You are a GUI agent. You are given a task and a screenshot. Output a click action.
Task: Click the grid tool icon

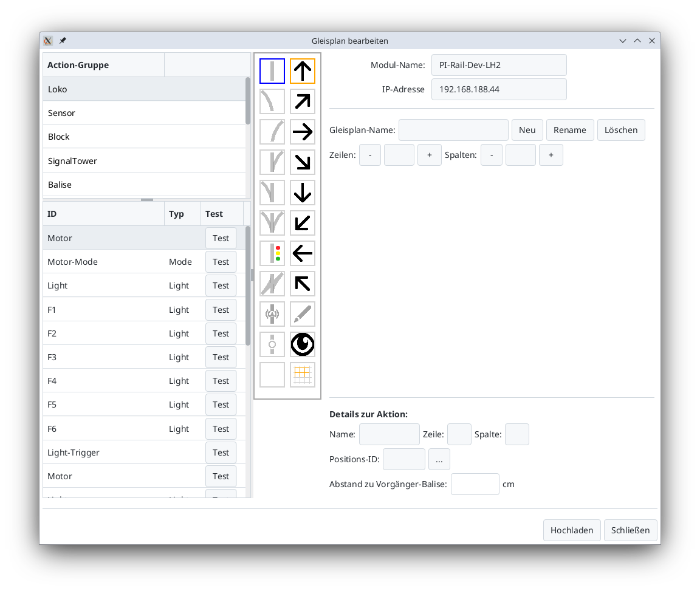point(303,375)
